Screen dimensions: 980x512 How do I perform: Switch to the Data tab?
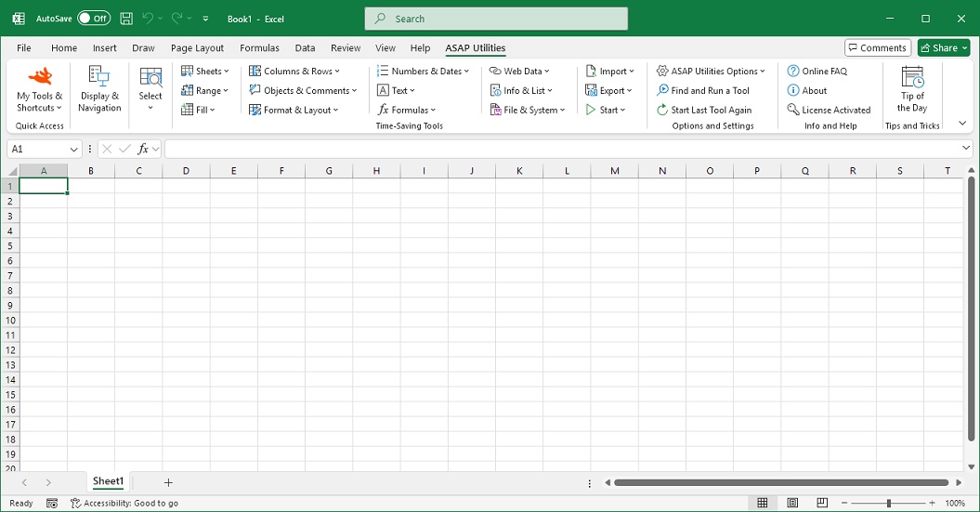(x=305, y=48)
